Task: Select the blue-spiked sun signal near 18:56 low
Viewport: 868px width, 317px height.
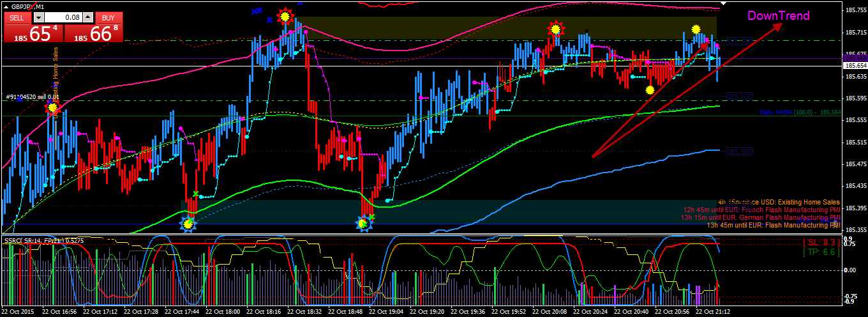Action: tap(363, 224)
